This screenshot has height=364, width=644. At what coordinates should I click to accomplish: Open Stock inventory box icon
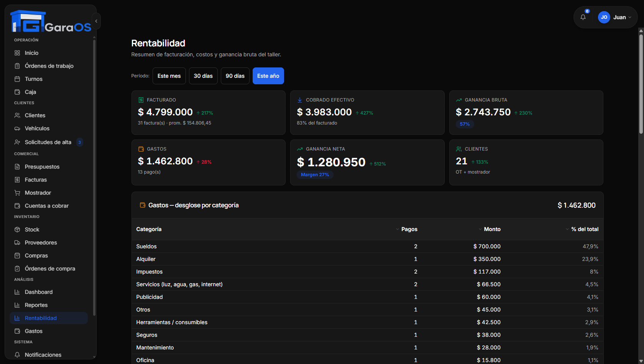pyautogui.click(x=17, y=230)
